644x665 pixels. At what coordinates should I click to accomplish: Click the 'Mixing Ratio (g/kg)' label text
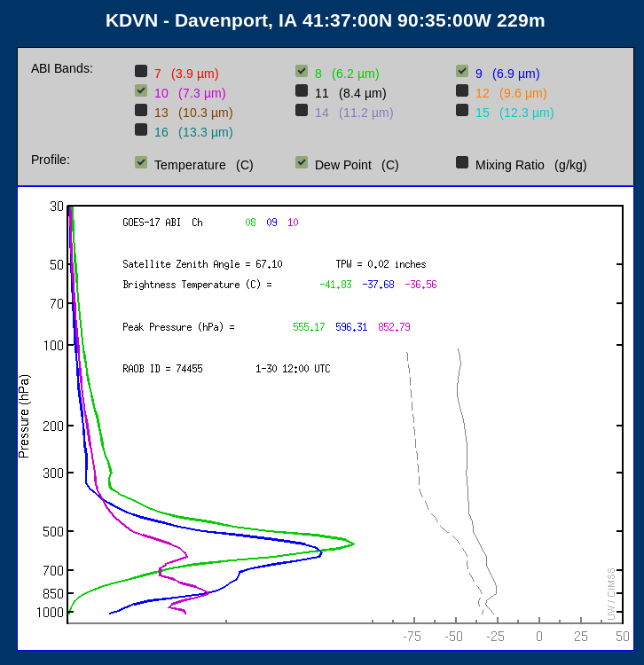(531, 165)
